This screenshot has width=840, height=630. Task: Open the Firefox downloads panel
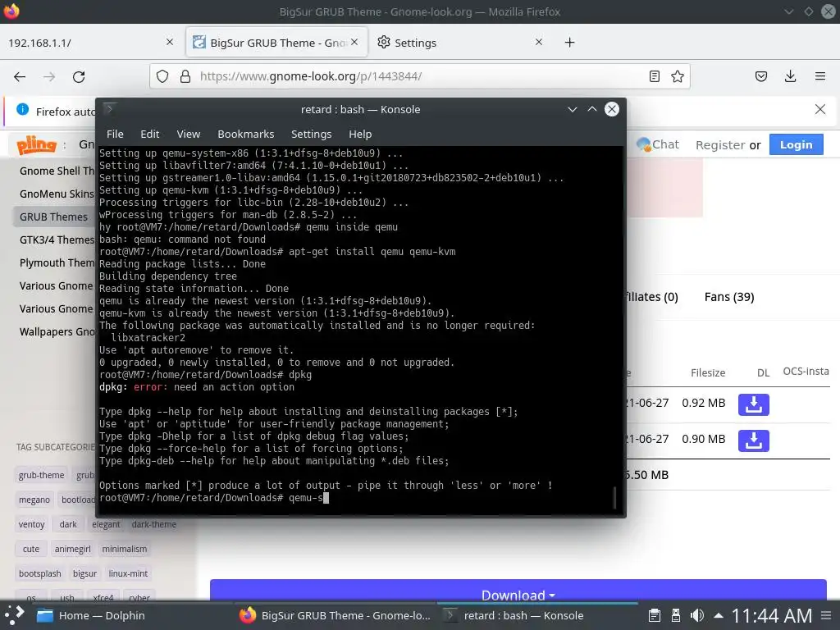point(790,76)
